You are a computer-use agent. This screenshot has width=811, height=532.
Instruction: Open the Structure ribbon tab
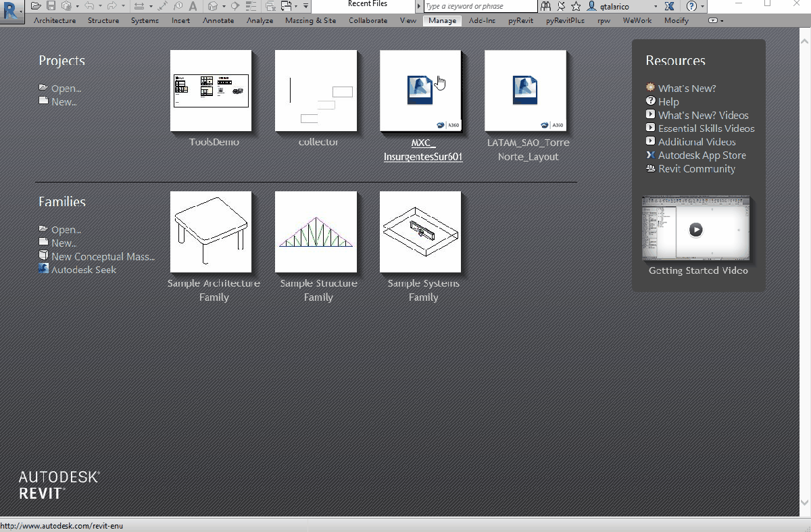pyautogui.click(x=103, y=21)
